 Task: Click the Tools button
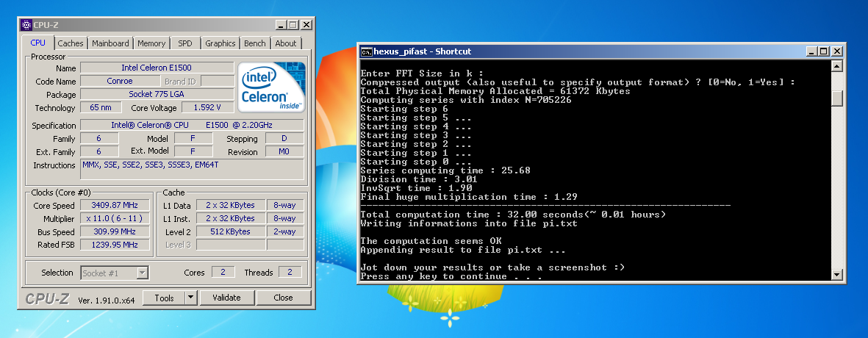164,298
